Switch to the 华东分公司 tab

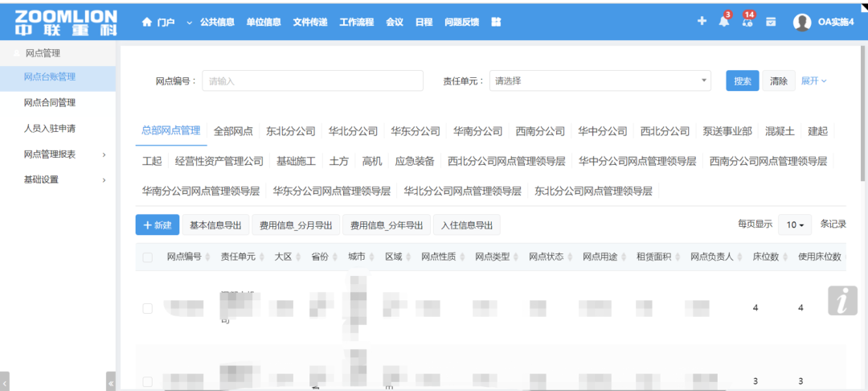416,131
